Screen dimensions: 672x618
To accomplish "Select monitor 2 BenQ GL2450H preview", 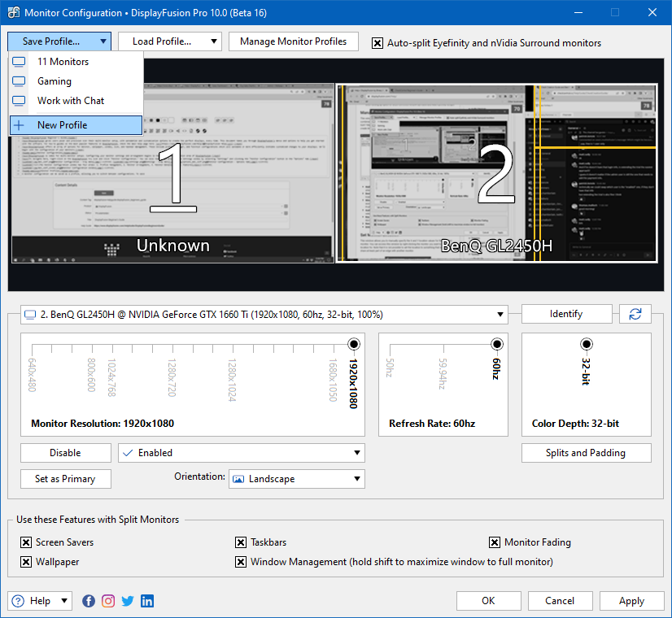I will pos(497,173).
